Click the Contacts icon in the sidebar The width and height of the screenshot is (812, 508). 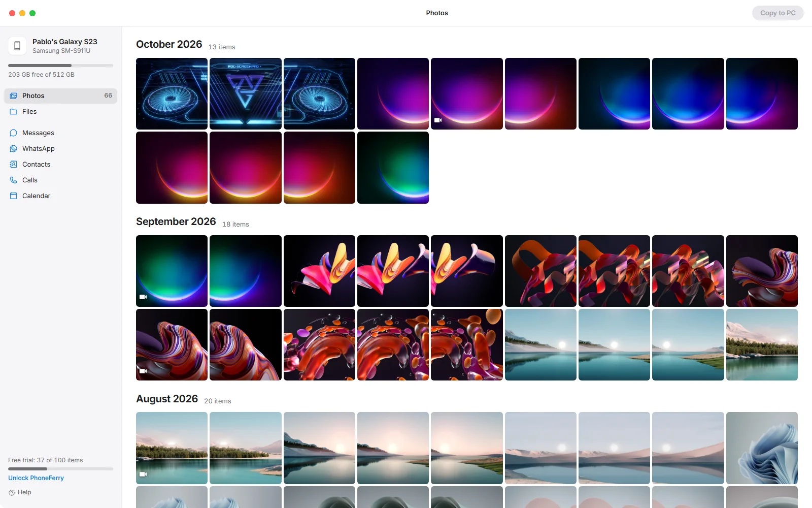(14, 165)
